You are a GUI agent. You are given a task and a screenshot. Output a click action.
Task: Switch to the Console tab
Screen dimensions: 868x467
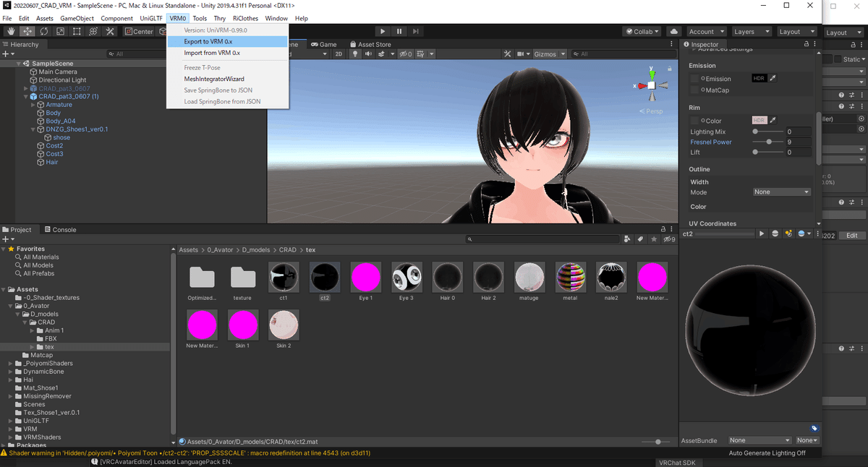59,229
